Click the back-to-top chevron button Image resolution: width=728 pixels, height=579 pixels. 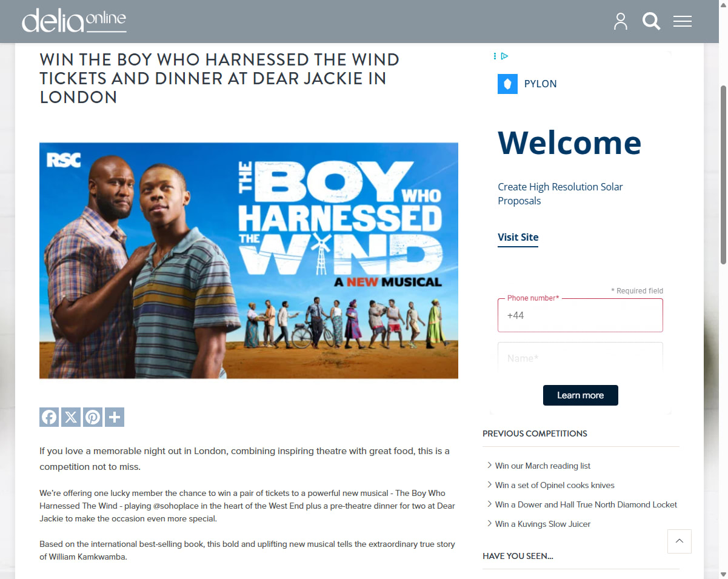tap(680, 541)
